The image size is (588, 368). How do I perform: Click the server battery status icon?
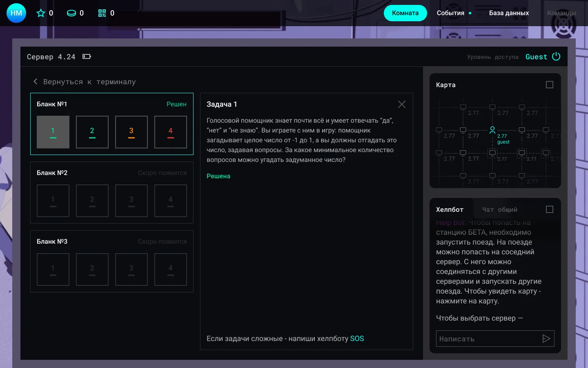[x=87, y=56]
